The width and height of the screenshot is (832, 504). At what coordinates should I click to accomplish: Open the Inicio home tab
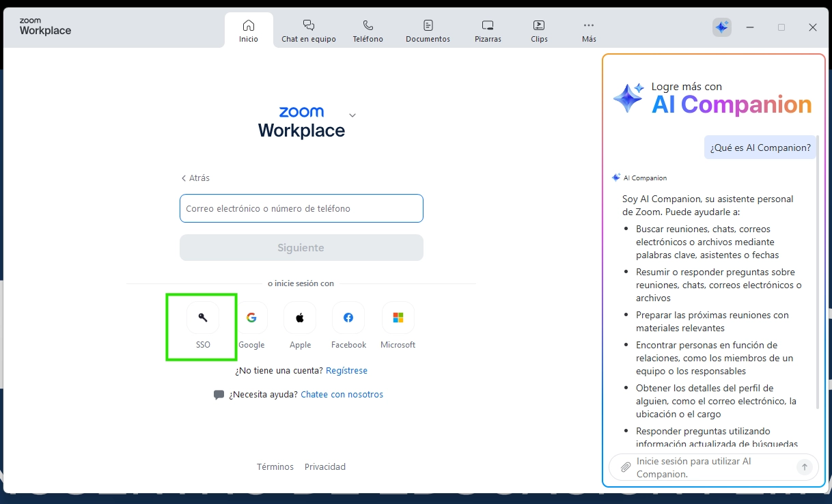249,31
